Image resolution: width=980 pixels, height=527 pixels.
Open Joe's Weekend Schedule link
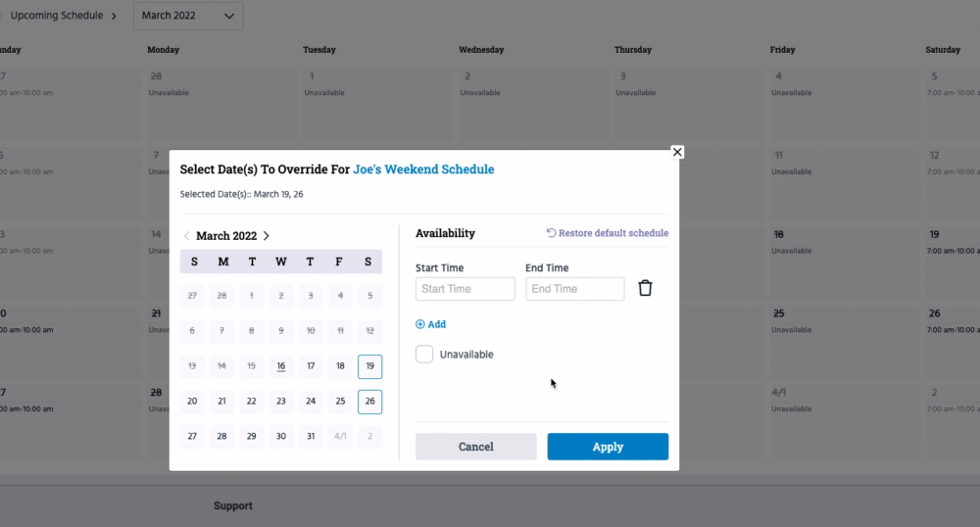click(x=423, y=169)
